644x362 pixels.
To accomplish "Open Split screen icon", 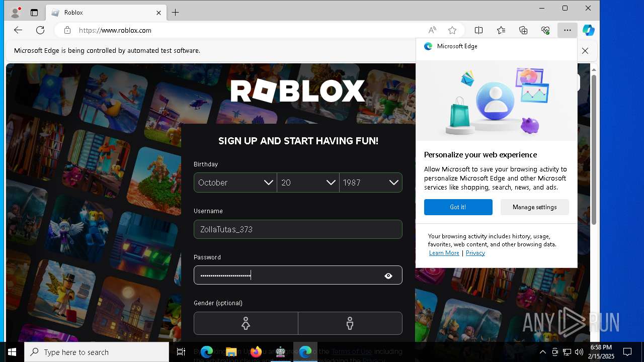I will pyautogui.click(x=479, y=30).
